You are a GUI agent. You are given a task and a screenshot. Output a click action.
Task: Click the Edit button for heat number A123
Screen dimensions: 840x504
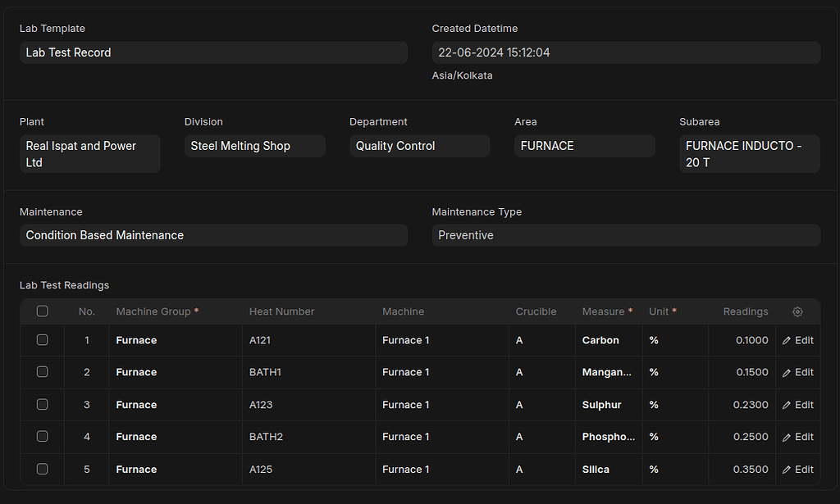(x=797, y=404)
